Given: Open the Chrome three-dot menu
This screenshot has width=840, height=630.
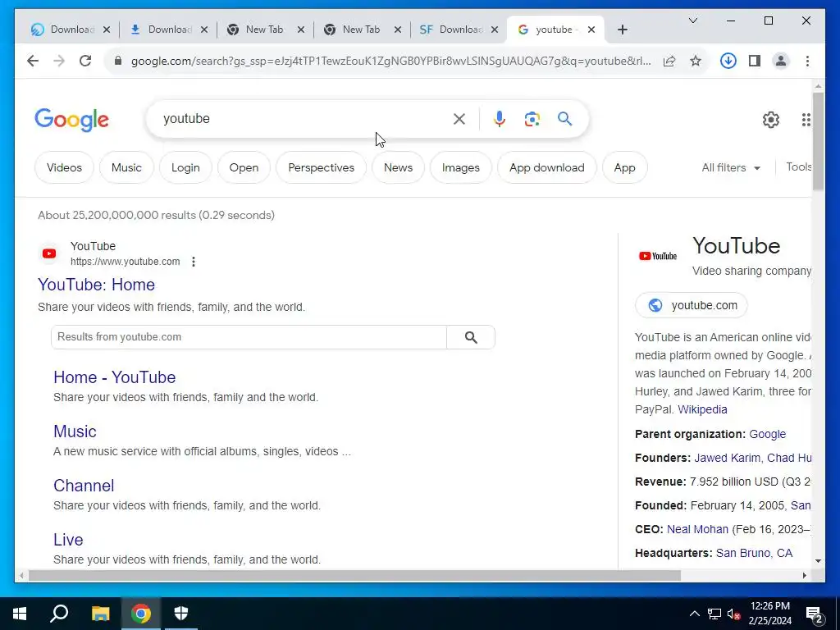Looking at the screenshot, I should (807, 61).
